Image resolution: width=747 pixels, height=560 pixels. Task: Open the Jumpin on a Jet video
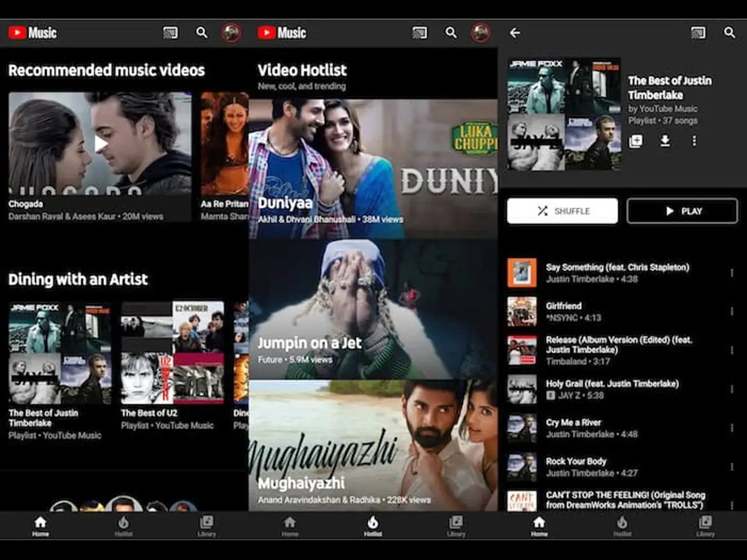pyautogui.click(x=373, y=309)
